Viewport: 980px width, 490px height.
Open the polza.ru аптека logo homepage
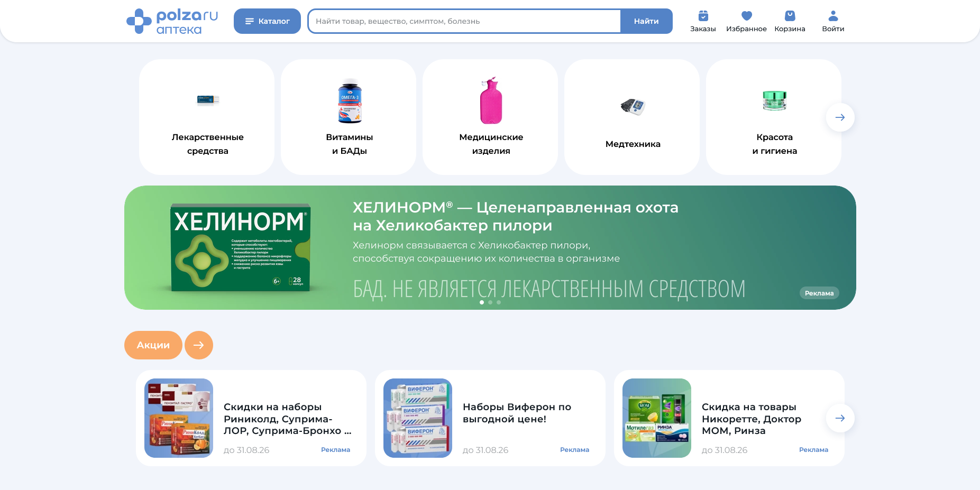click(x=172, y=21)
